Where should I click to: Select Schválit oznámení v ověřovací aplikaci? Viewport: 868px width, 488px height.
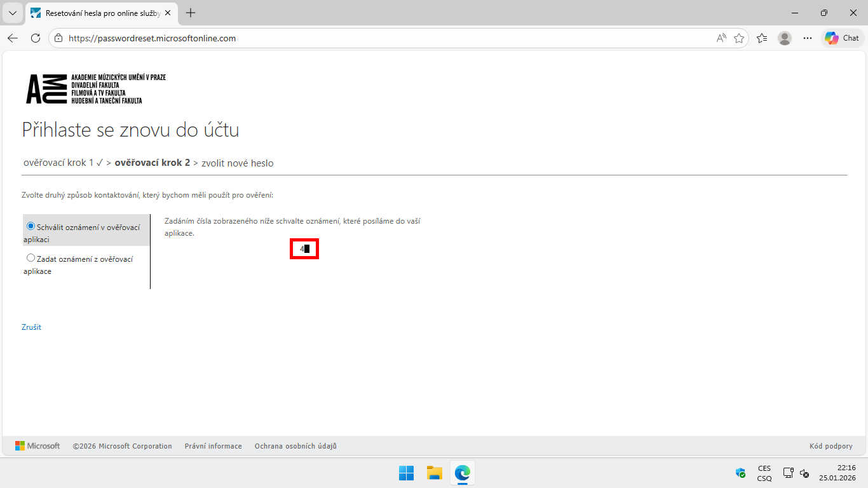tap(31, 225)
